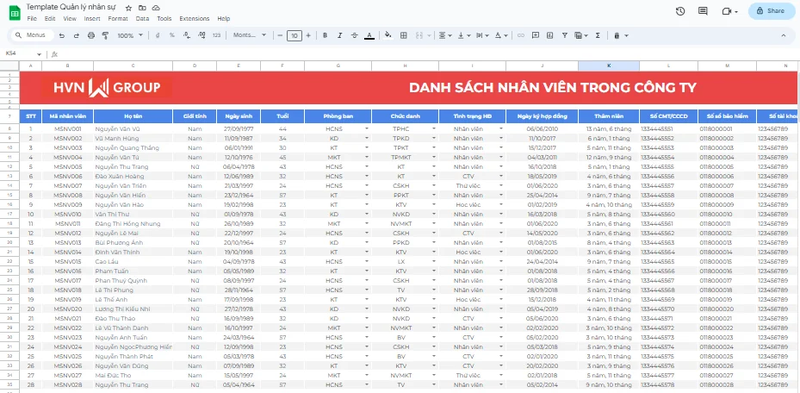Open the Tools menu
This screenshot has width=800, height=393.
[x=164, y=19]
